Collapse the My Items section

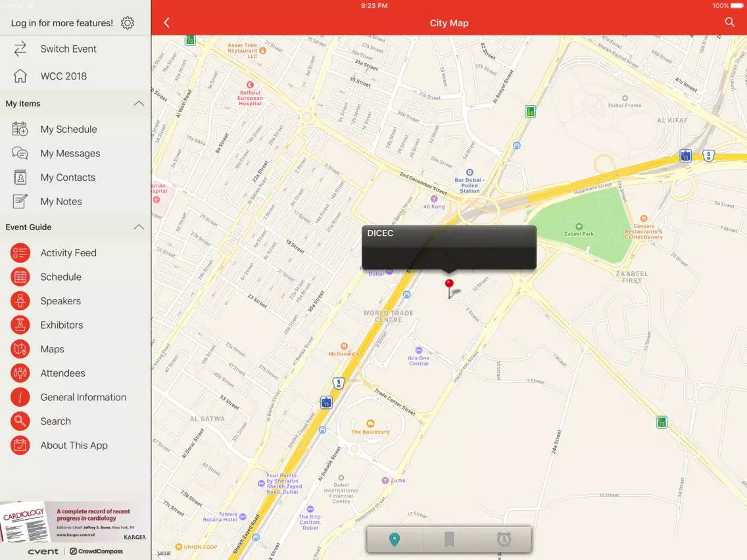[139, 104]
